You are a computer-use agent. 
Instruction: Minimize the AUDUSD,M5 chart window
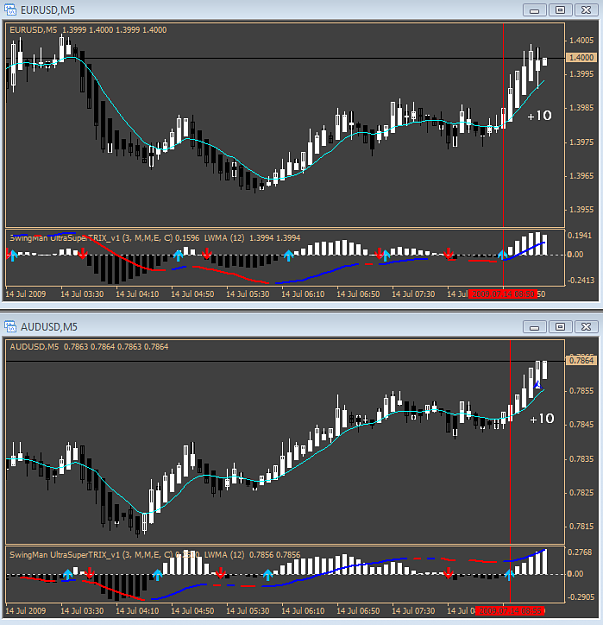click(534, 327)
